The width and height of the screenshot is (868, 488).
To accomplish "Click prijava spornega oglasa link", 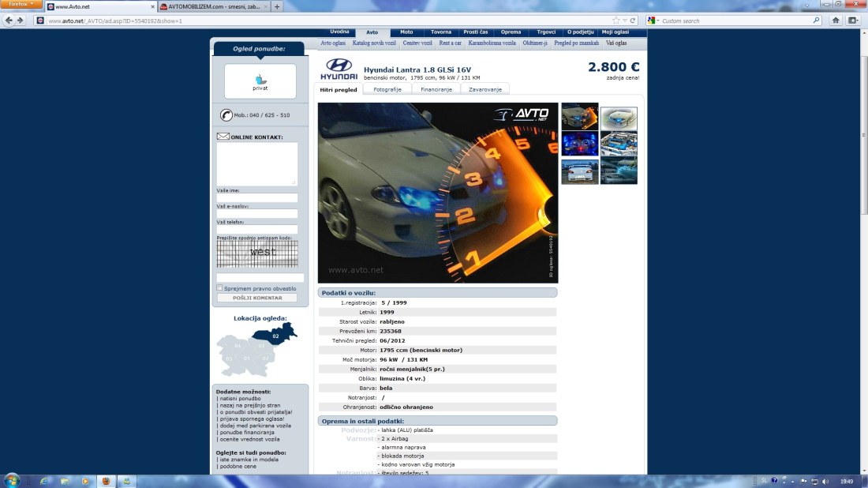I will (x=251, y=419).
